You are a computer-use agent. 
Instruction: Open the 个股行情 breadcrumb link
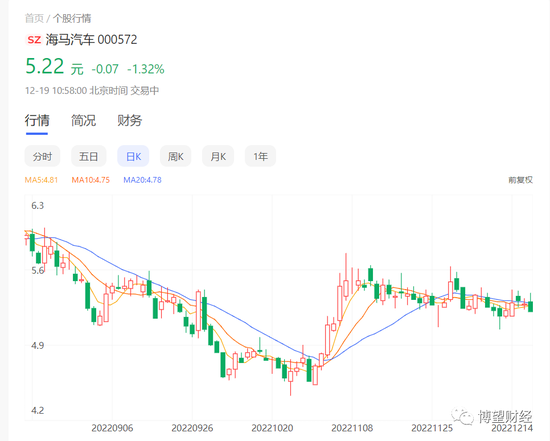pos(72,18)
